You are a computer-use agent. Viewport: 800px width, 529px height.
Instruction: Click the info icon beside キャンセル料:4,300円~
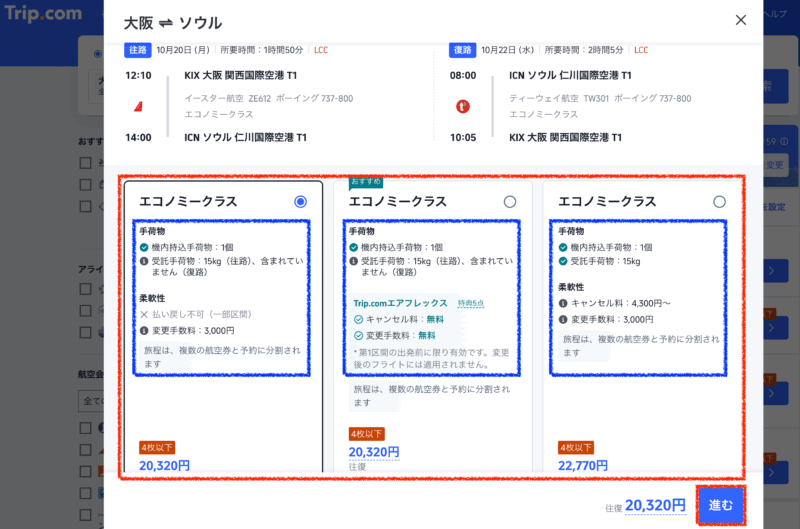[563, 304]
